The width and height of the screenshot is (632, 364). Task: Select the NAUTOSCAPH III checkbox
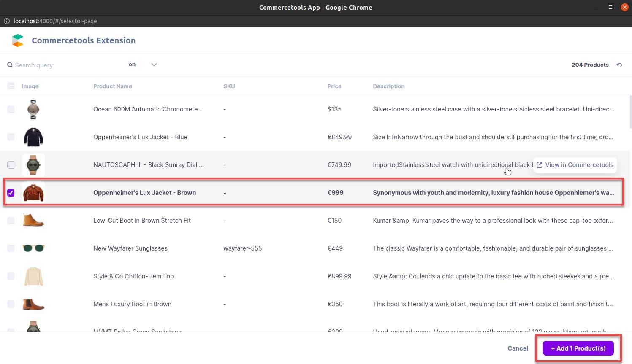(x=11, y=165)
